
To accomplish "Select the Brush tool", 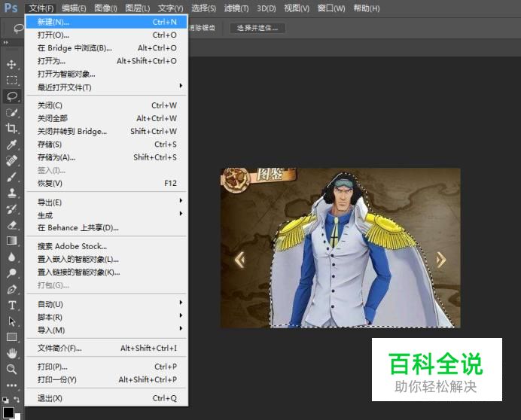I will [x=11, y=177].
